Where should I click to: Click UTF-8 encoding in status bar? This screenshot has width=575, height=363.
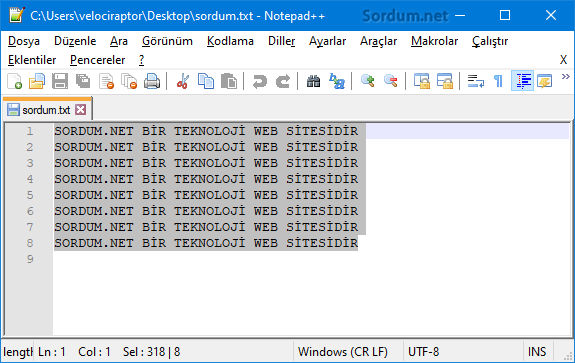(x=424, y=352)
